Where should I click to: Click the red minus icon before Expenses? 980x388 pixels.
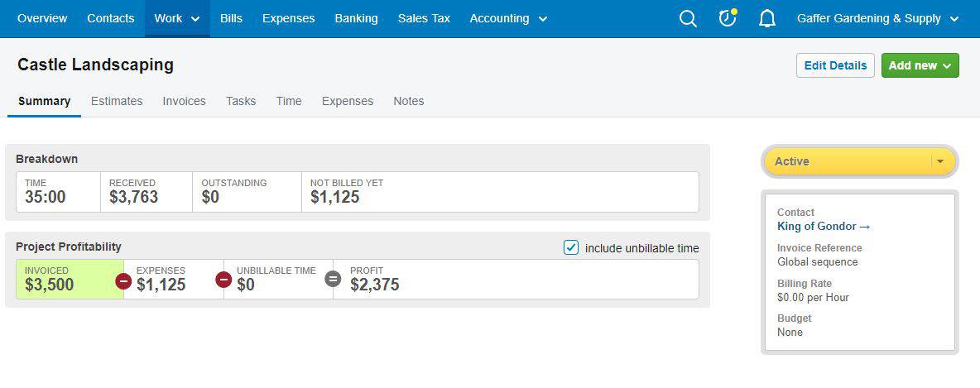[x=124, y=281]
